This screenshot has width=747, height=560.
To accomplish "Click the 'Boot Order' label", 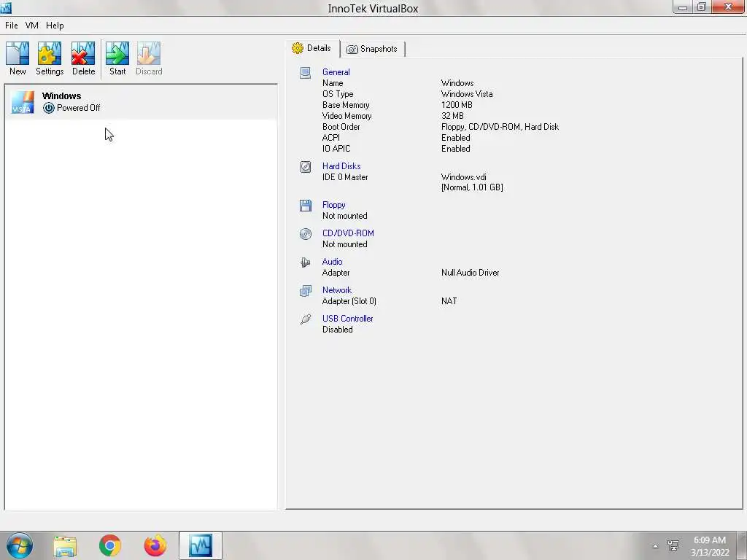I will point(341,127).
